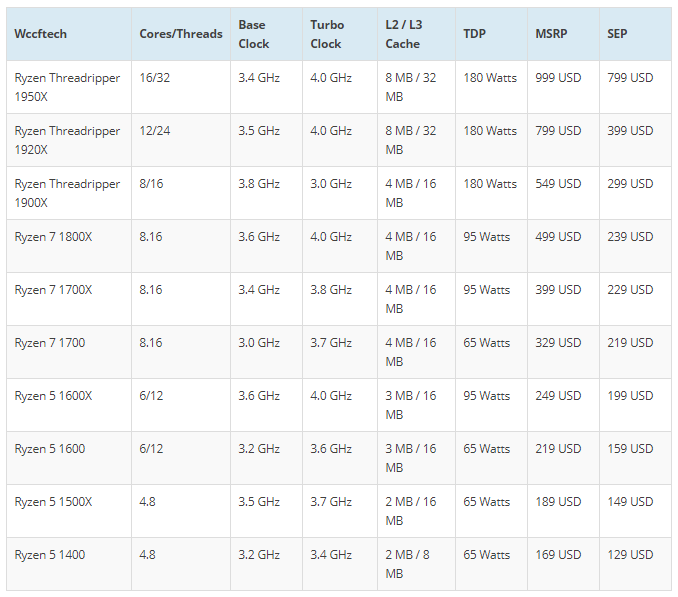This screenshot has height=597, width=678.
Task: Click the Ryzen 5 1600X row label
Action: point(53,396)
